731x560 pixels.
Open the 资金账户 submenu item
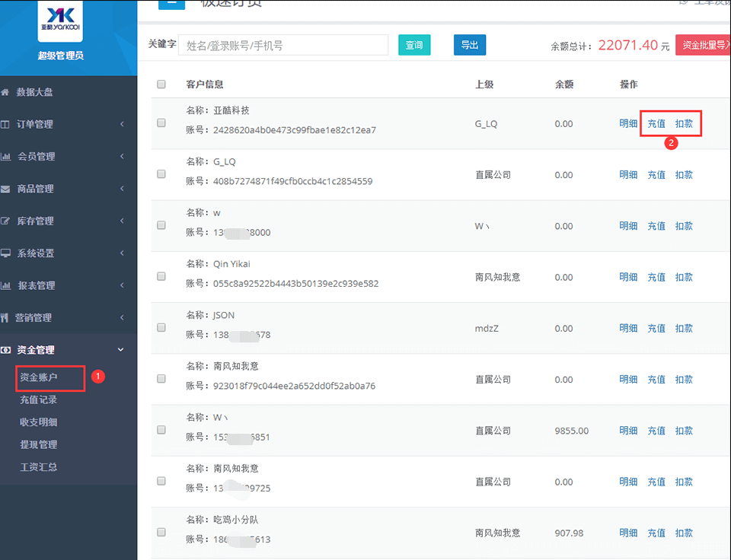tap(38, 377)
